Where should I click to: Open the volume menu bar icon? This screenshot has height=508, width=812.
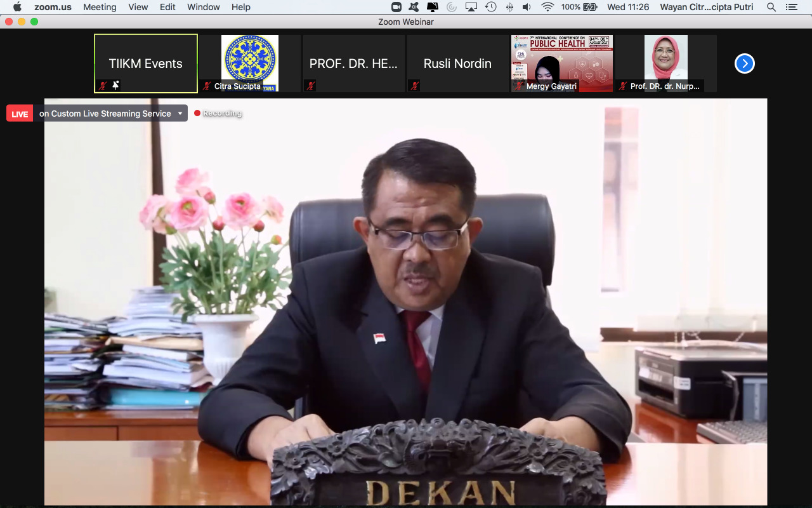pyautogui.click(x=527, y=7)
